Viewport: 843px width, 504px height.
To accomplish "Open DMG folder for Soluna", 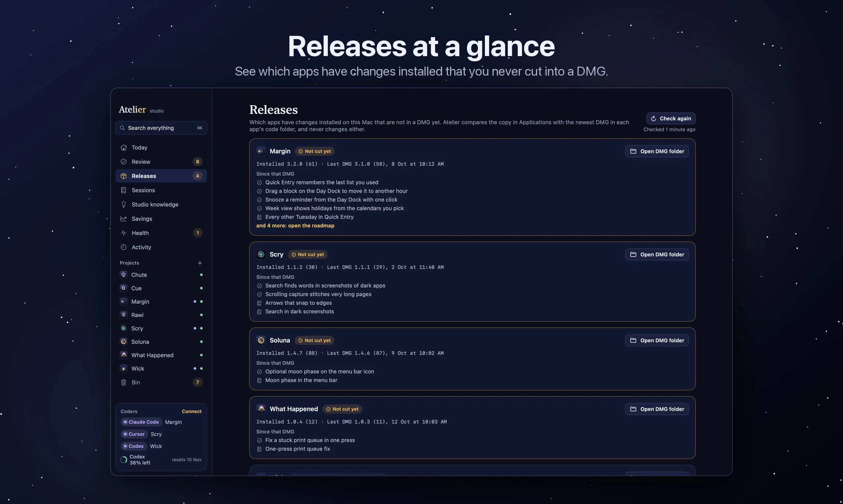I will click(657, 340).
